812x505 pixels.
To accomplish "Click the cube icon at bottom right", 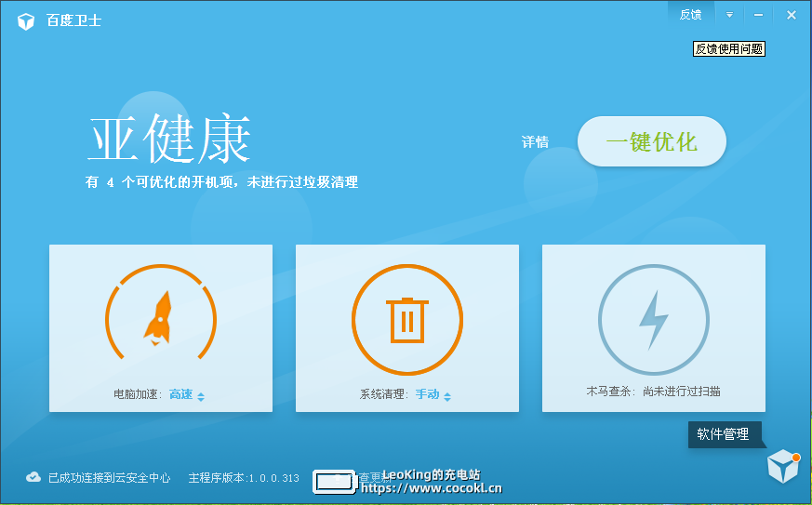I will point(783,466).
